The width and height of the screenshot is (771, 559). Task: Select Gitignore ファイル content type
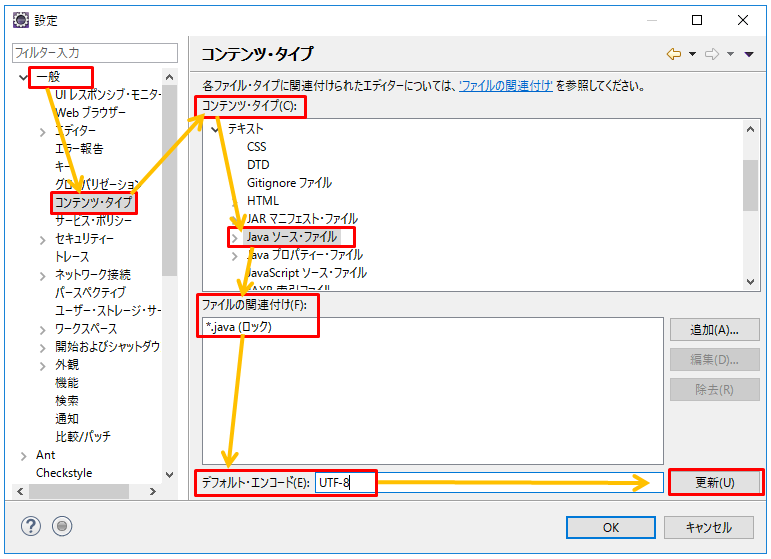tap(289, 183)
